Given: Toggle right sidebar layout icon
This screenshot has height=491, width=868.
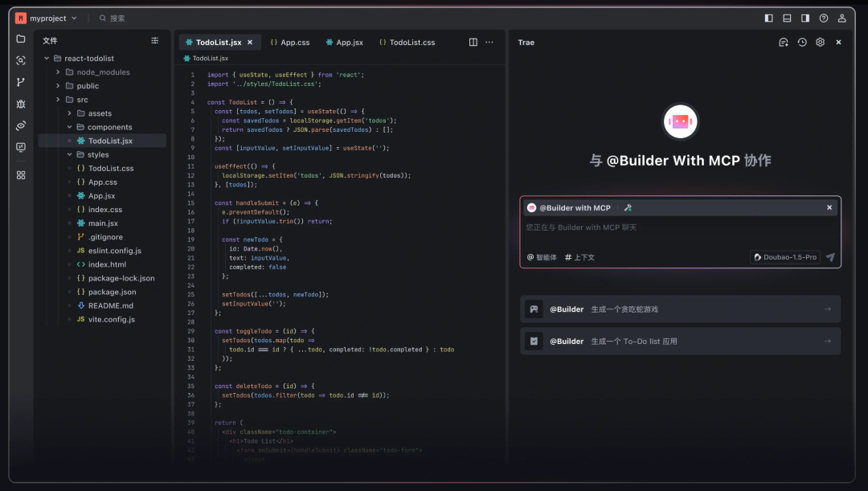Looking at the screenshot, I should (x=805, y=18).
